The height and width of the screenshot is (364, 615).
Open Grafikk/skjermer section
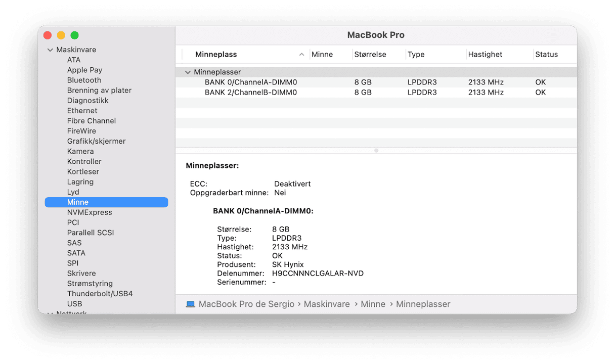(96, 141)
